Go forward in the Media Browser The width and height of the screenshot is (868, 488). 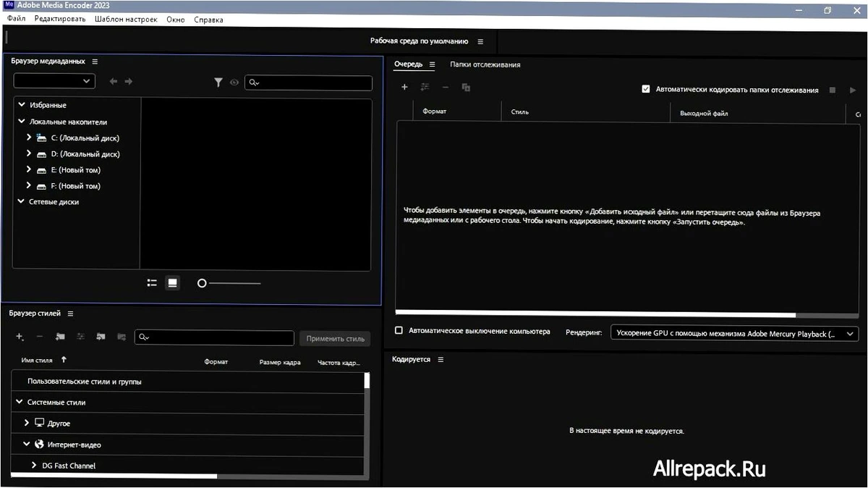coord(129,82)
